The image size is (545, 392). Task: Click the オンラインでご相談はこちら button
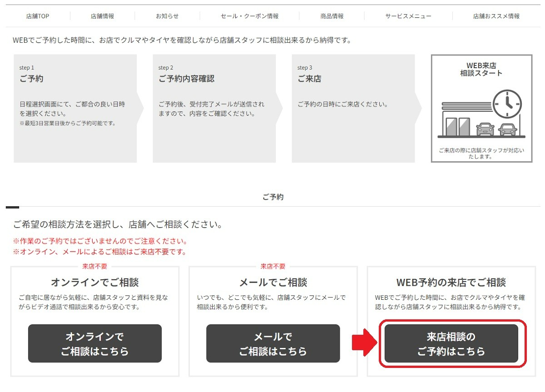click(x=95, y=343)
